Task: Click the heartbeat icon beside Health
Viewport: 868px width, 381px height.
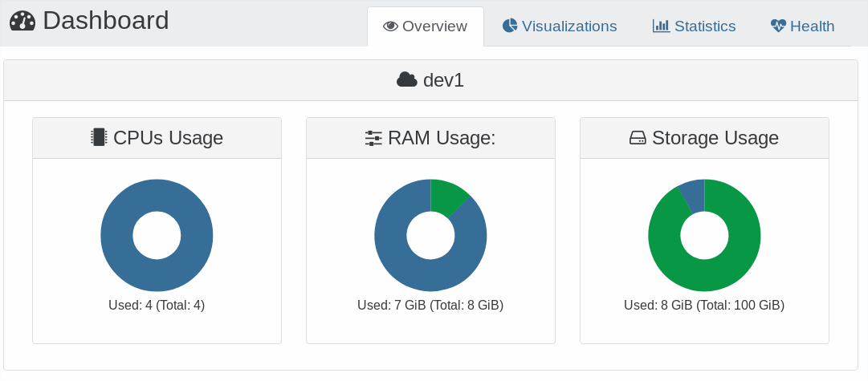Action: click(778, 26)
